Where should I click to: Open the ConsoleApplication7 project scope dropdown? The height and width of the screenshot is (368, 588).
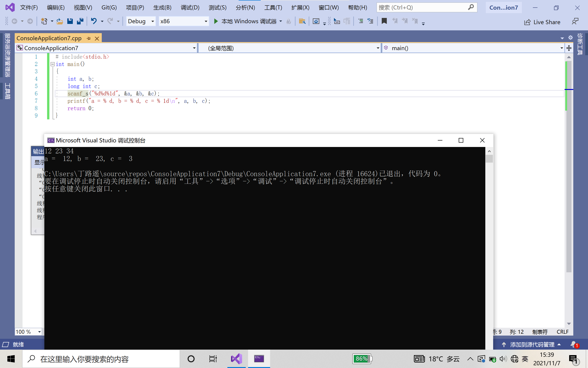pyautogui.click(x=106, y=48)
